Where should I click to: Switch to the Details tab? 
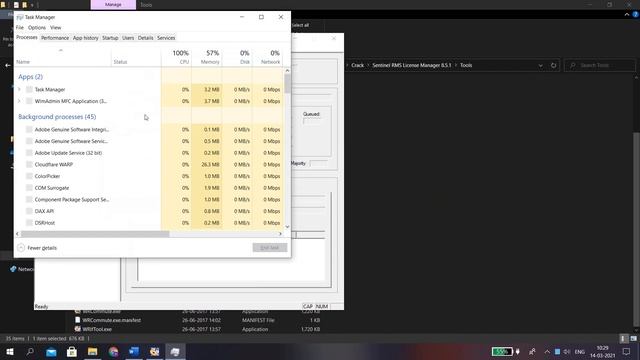[145, 38]
